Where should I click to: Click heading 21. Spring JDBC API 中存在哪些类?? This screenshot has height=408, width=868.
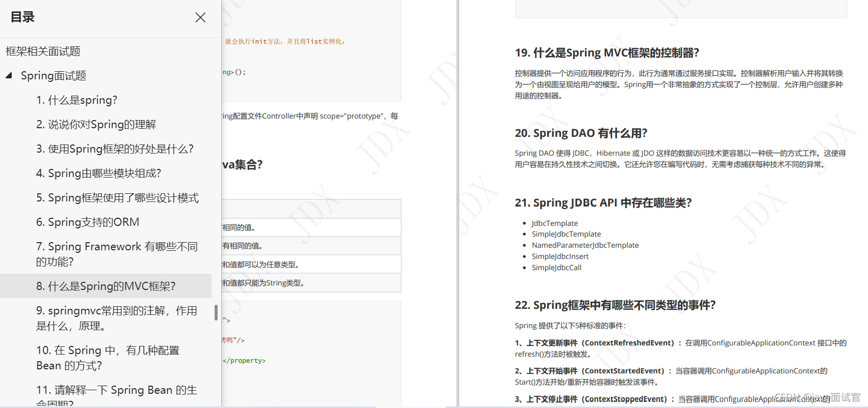604,203
